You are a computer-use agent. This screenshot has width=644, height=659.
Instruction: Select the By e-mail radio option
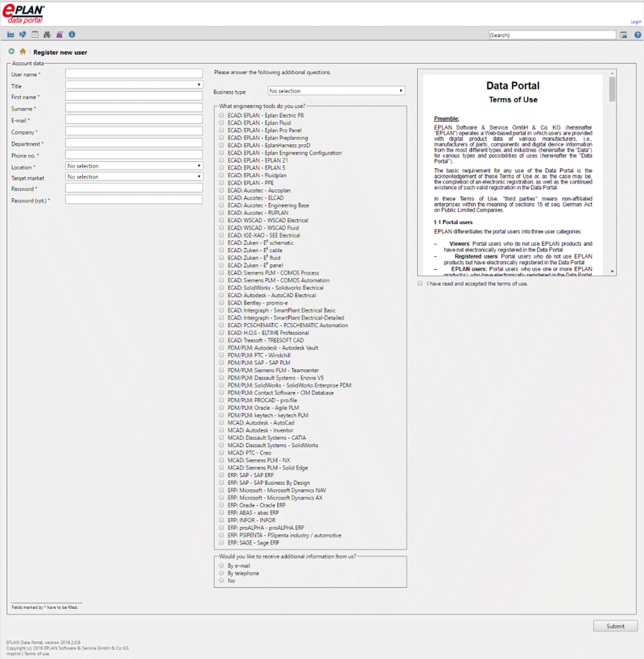coord(221,566)
